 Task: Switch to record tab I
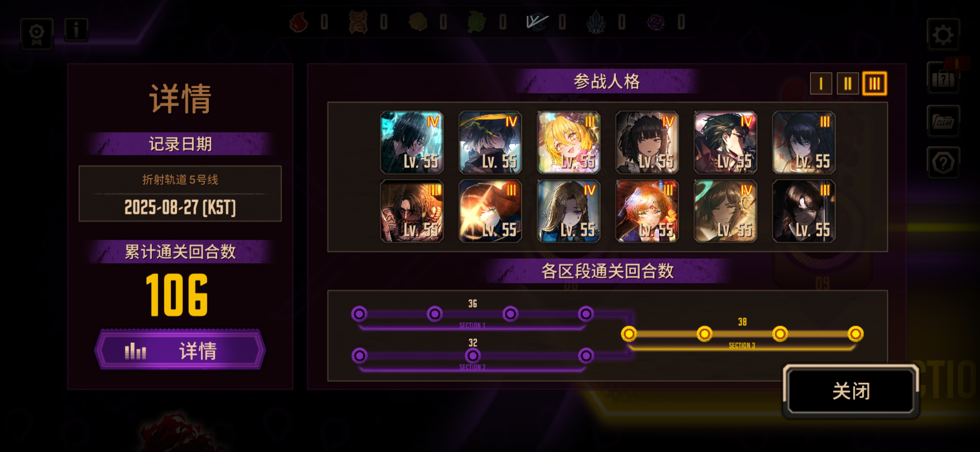coord(821,84)
